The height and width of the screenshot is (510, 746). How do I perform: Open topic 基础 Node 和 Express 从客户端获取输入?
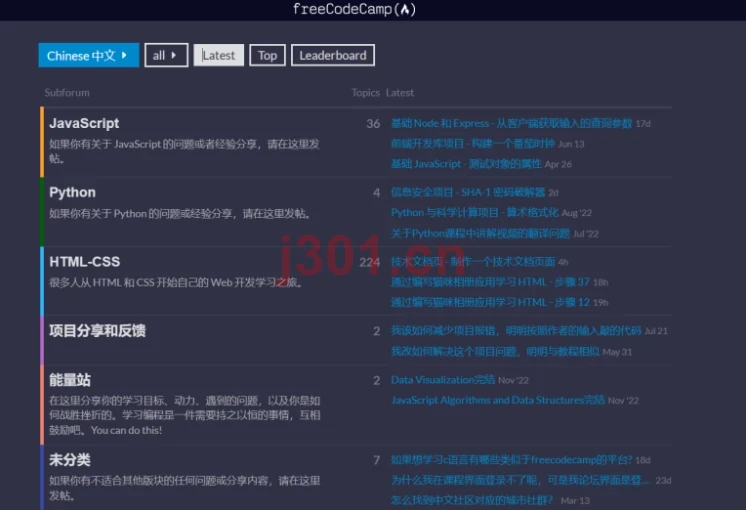pyautogui.click(x=511, y=124)
